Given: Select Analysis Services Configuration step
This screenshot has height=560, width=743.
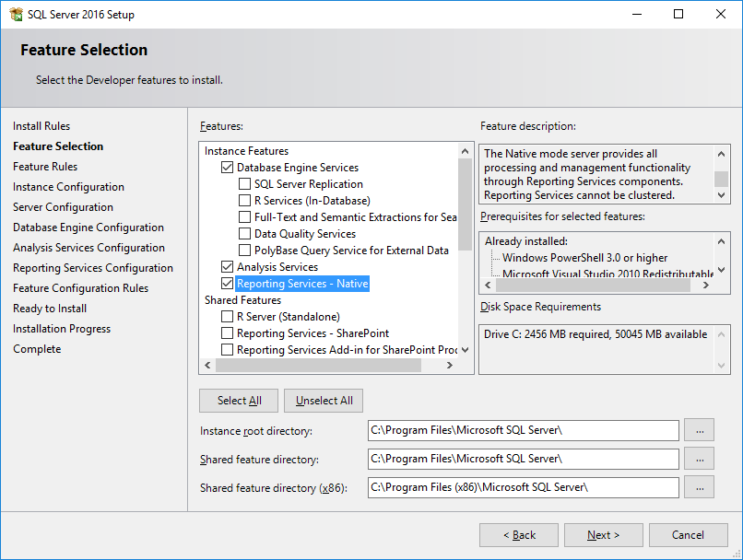Looking at the screenshot, I should [x=88, y=248].
